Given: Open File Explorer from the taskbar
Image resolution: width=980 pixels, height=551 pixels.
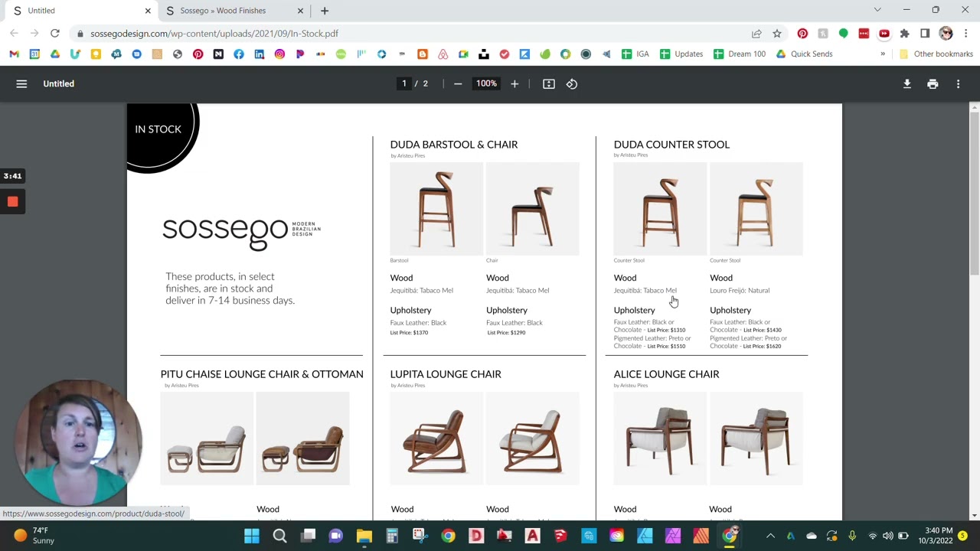Looking at the screenshot, I should (x=364, y=536).
